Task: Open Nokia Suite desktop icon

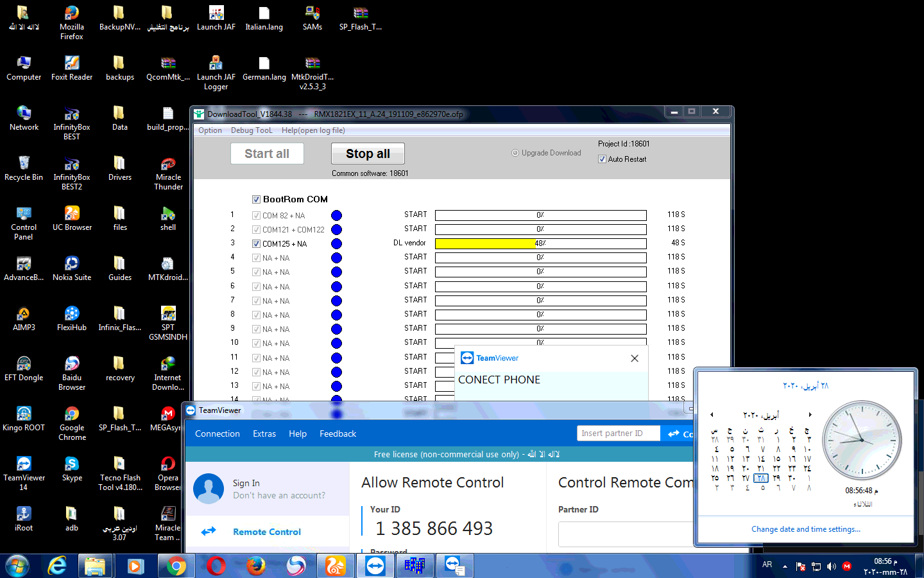Action: tap(72, 268)
